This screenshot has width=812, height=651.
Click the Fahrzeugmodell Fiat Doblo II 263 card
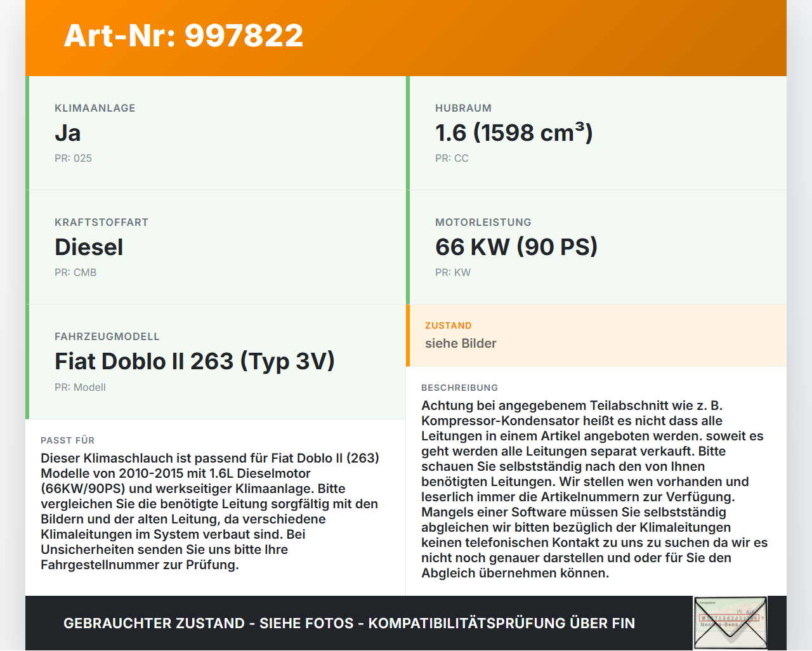pyautogui.click(x=216, y=362)
